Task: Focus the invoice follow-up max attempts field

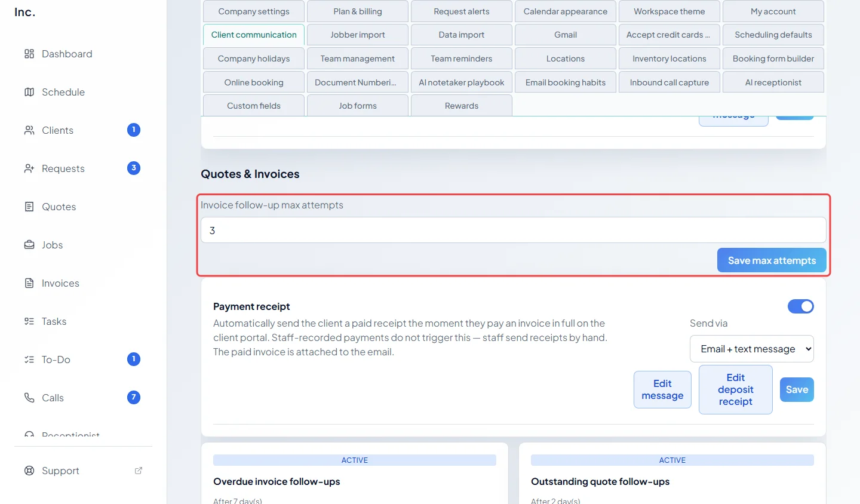Action: click(x=514, y=230)
